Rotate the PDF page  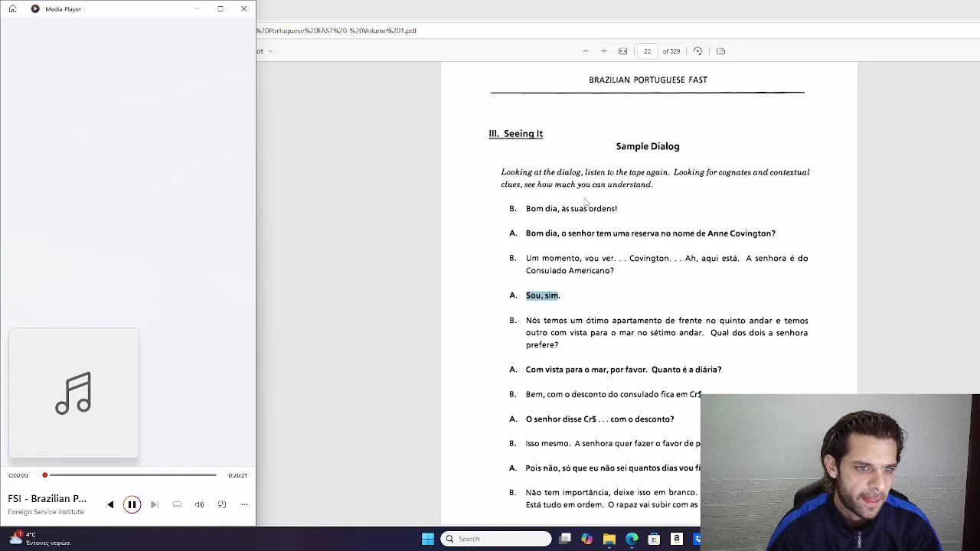click(x=697, y=51)
